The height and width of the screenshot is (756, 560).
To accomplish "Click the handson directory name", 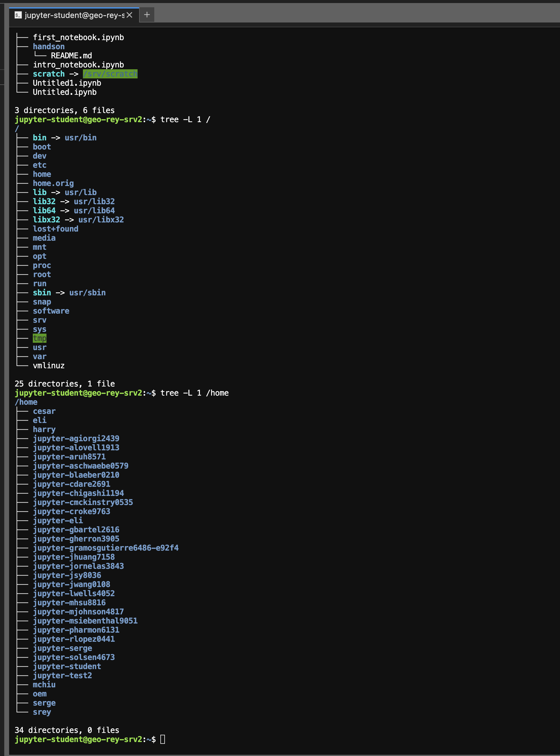I will pyautogui.click(x=49, y=46).
